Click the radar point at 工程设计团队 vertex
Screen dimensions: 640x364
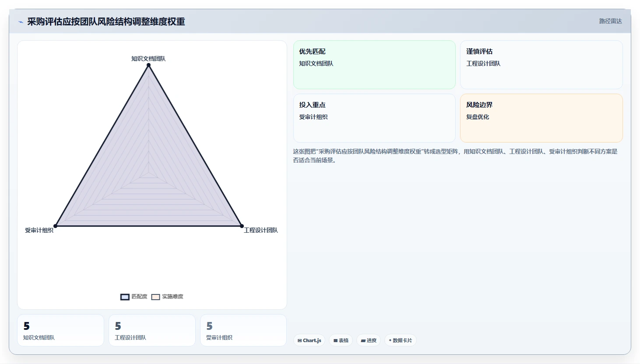pyautogui.click(x=242, y=226)
